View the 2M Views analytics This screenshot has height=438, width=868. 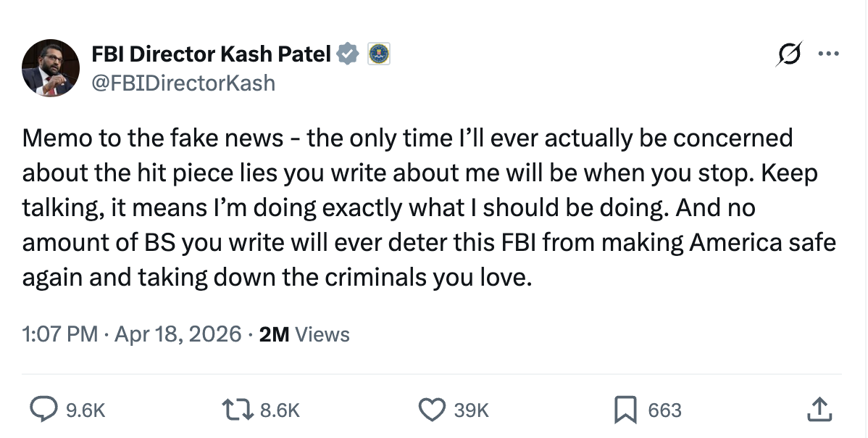click(x=304, y=334)
